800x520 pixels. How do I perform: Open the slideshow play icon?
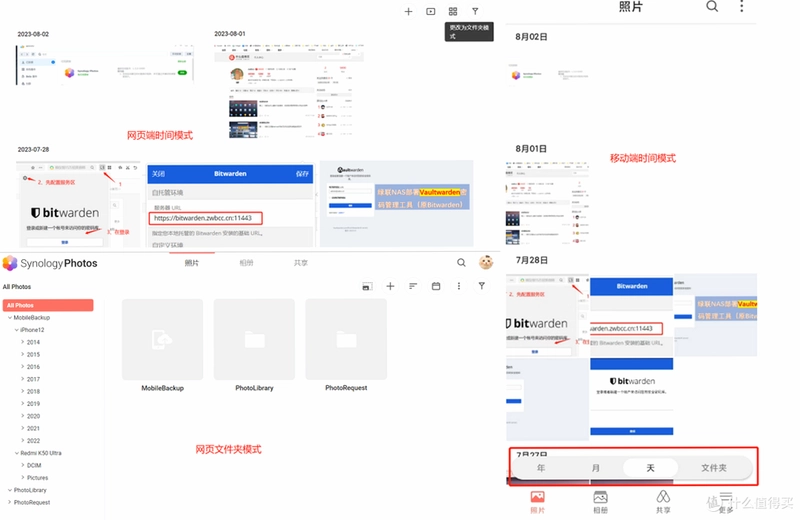point(431,11)
